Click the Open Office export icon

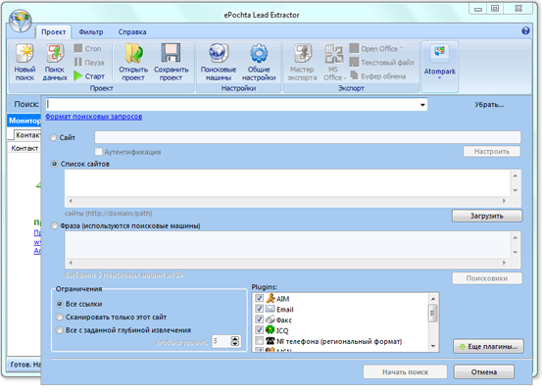354,48
